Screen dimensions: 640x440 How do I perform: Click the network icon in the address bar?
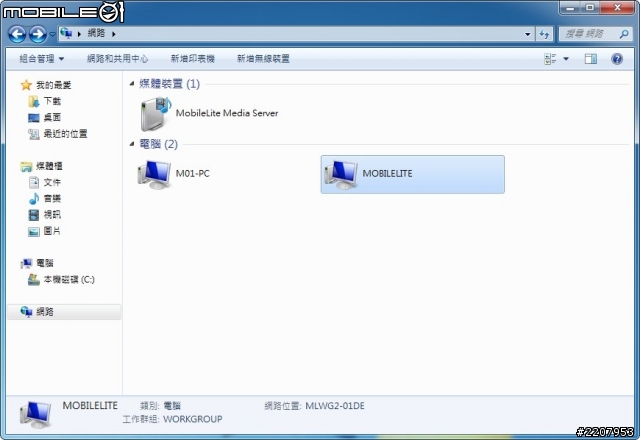[x=66, y=33]
